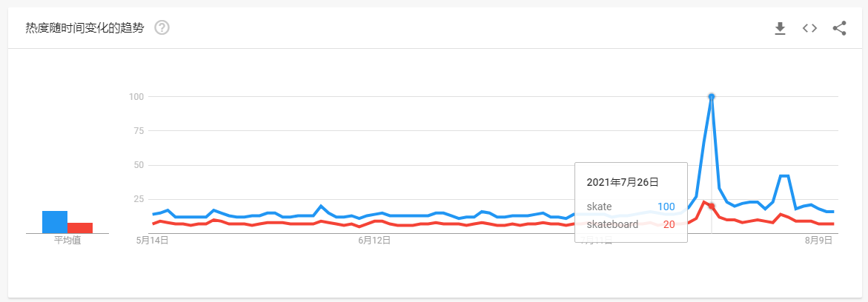Click the blue average bar
The image size is (868, 302).
click(55, 222)
